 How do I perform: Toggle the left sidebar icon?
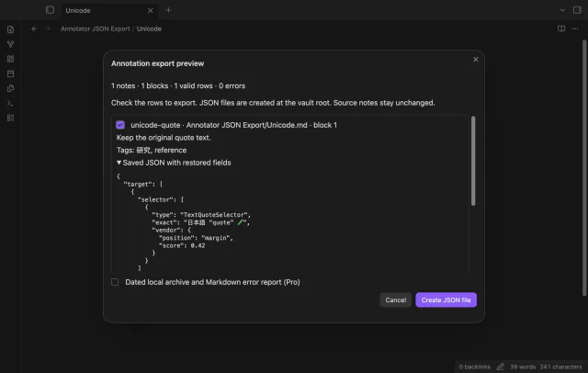tap(50, 10)
